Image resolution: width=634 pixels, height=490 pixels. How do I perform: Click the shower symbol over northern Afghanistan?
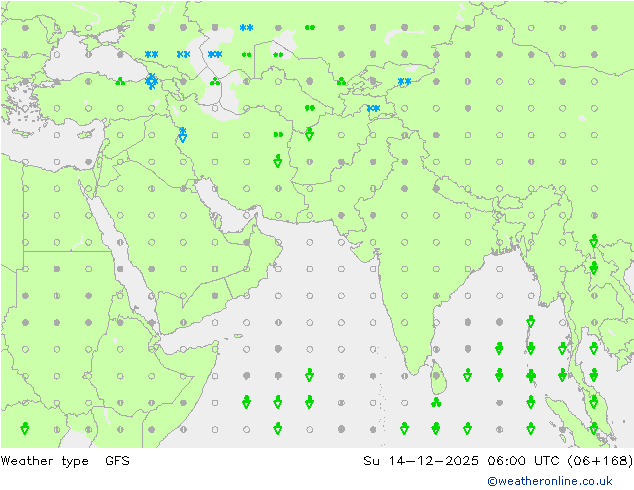(309, 134)
